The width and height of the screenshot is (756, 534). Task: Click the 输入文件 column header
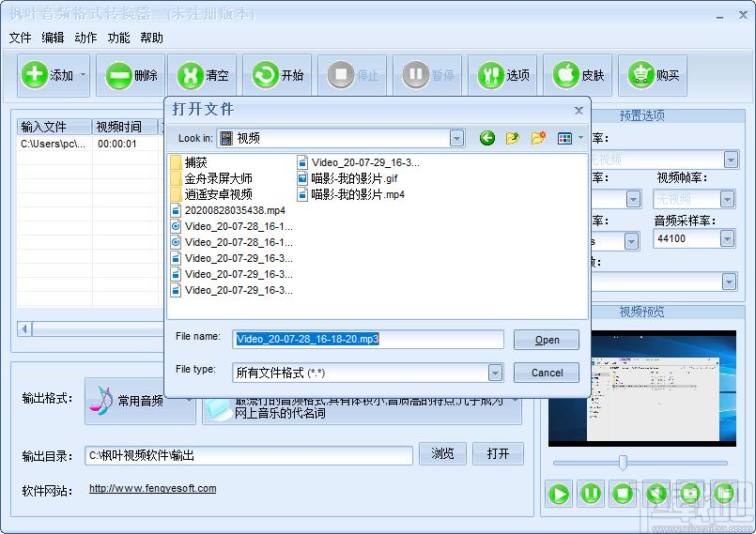(x=54, y=127)
